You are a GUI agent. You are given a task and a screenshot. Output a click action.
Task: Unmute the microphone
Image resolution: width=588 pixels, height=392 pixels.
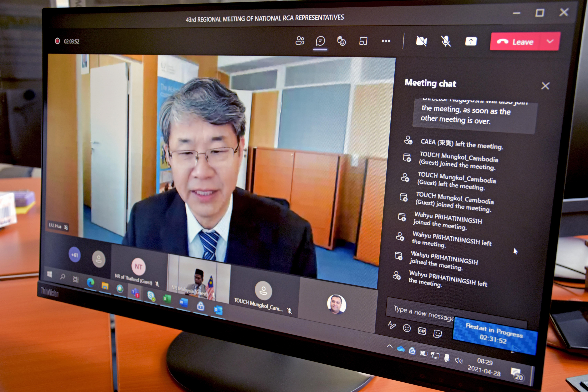tap(446, 41)
